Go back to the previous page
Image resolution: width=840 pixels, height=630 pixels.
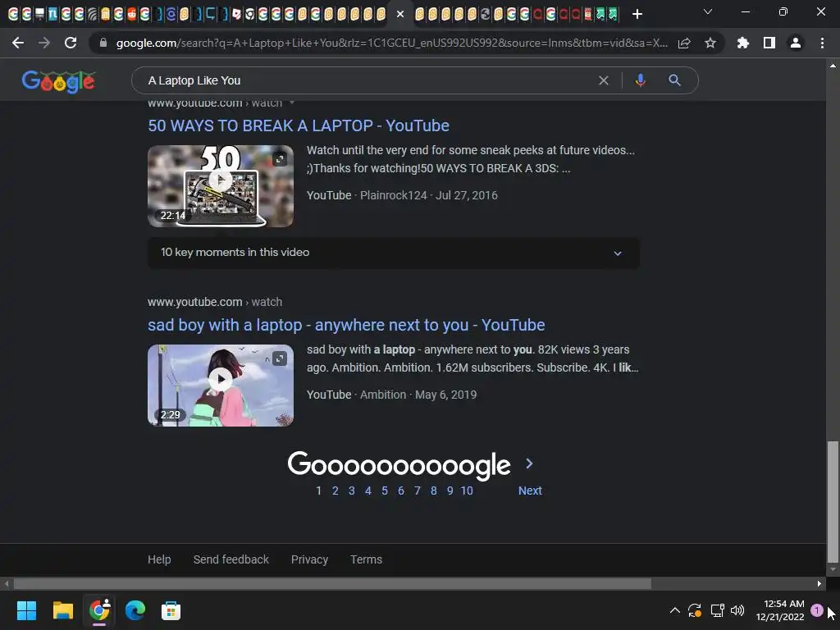[x=18, y=43]
